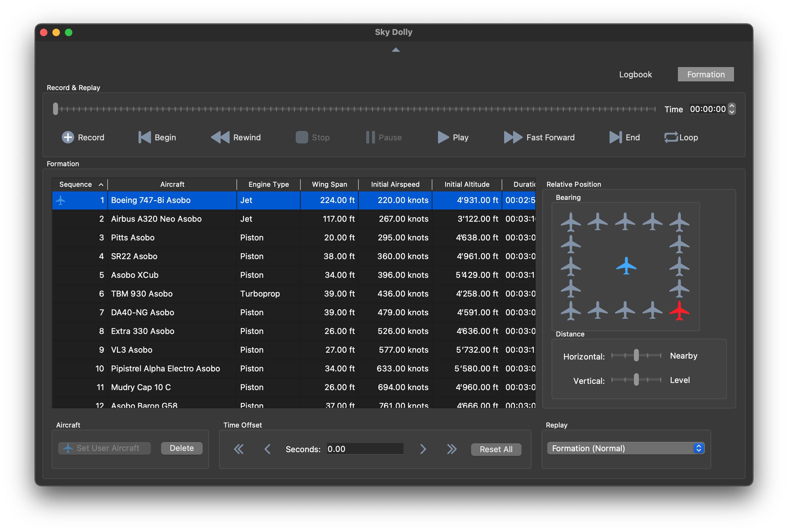Skip to Begin of recording

tap(145, 137)
